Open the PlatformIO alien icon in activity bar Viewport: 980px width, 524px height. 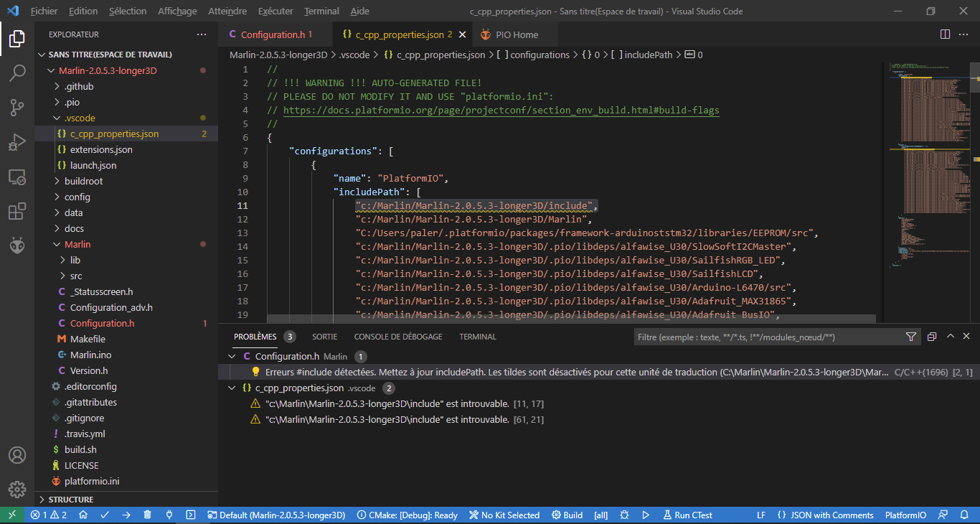17,245
